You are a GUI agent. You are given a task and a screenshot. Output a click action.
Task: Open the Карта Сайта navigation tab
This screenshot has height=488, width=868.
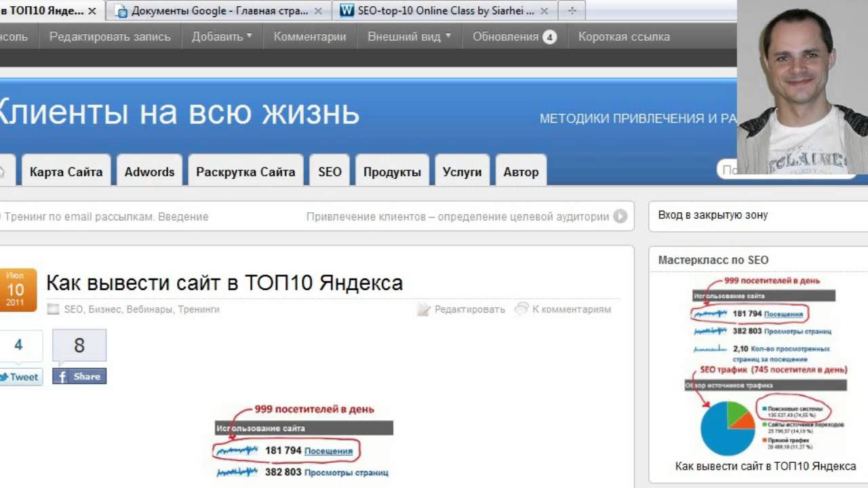point(66,170)
